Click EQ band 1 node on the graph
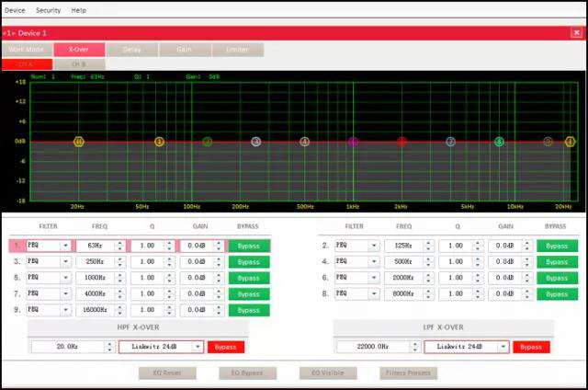Screen dimensions: 588x390 159,142
